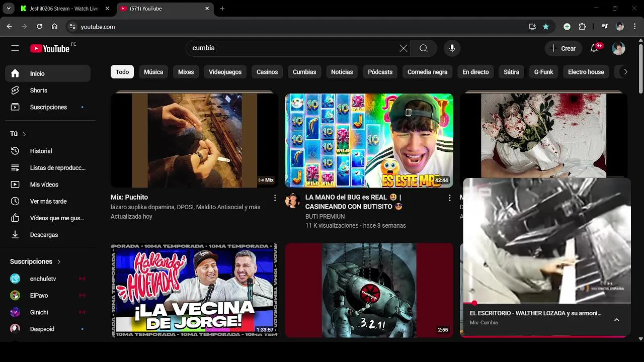Open the enchufetv channel subscription
644x362 pixels.
point(48,279)
